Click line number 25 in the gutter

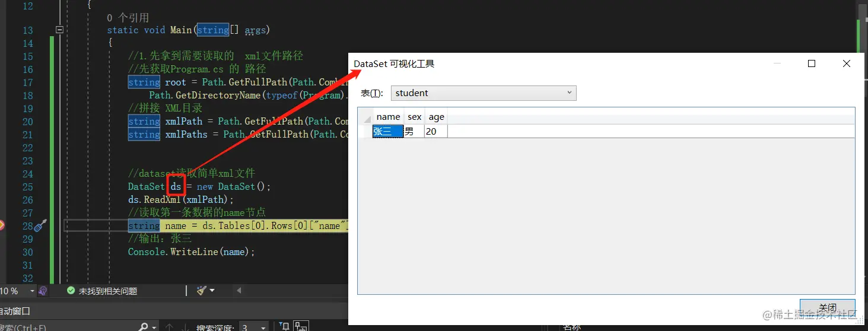[x=28, y=186]
